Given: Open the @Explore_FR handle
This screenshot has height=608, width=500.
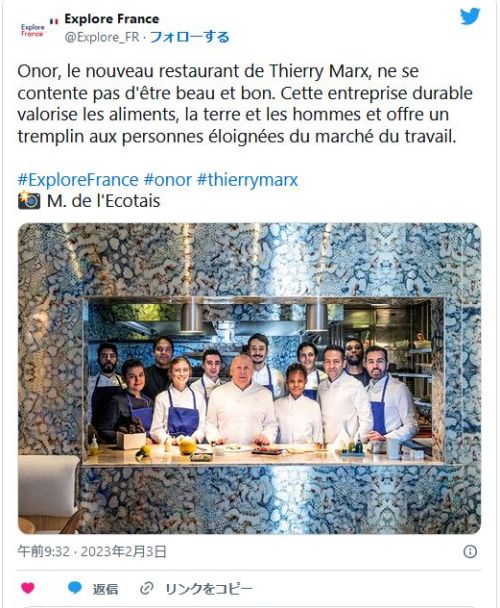Looking at the screenshot, I should coord(102,37).
